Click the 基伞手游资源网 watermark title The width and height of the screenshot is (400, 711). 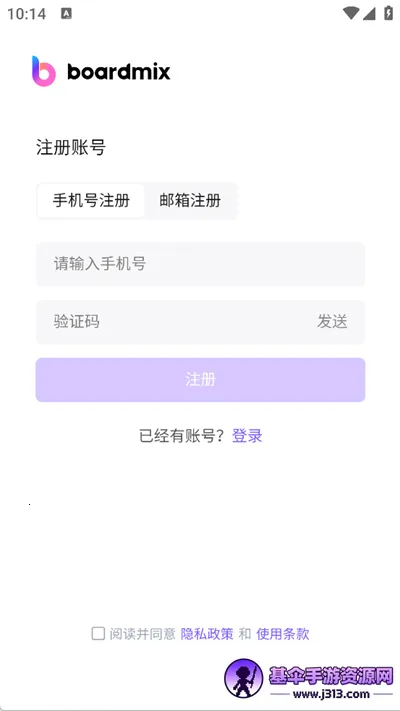(x=331, y=677)
